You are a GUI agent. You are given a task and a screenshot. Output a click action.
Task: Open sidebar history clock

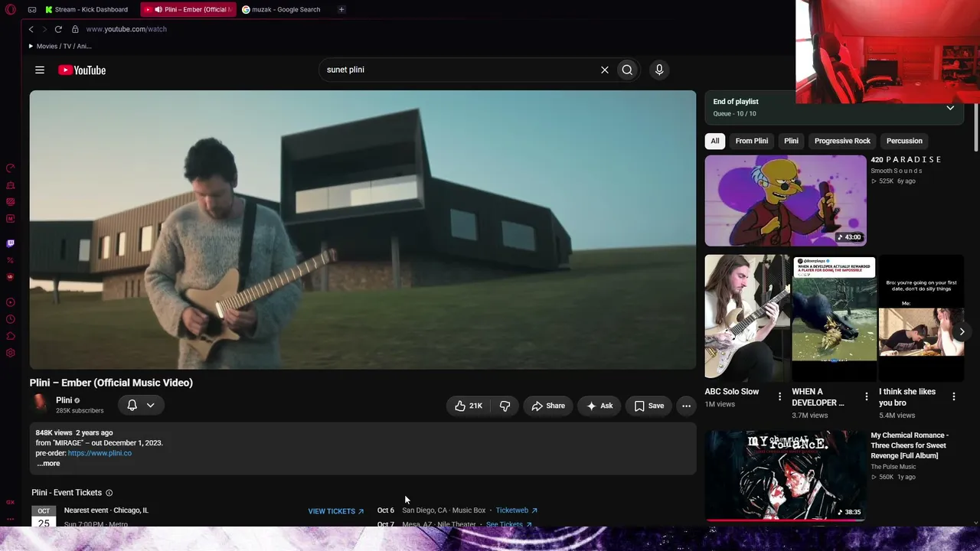point(10,319)
